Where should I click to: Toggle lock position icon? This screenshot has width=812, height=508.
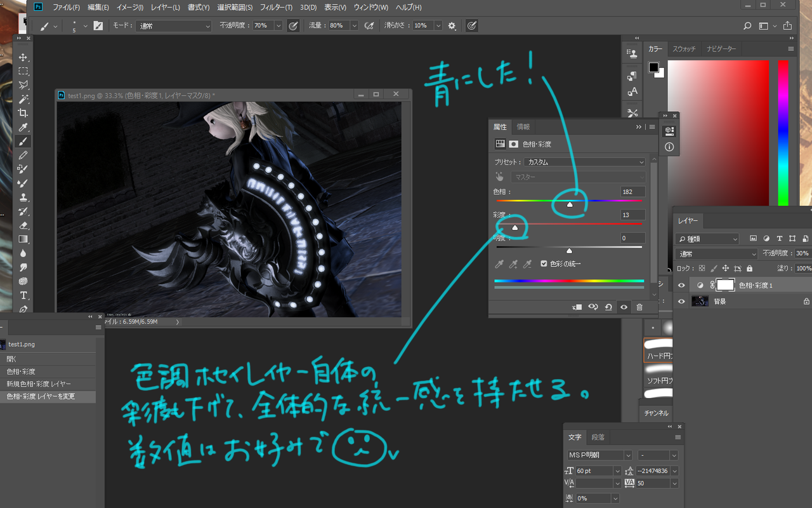(x=725, y=269)
